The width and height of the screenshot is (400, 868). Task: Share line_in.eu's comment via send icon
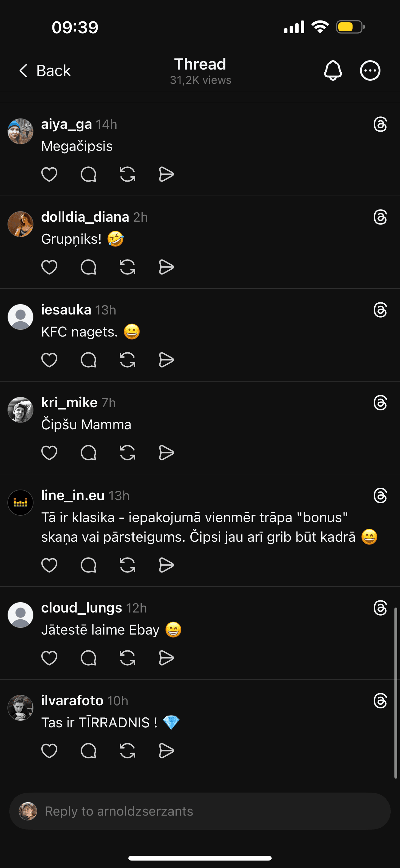pos(166,565)
